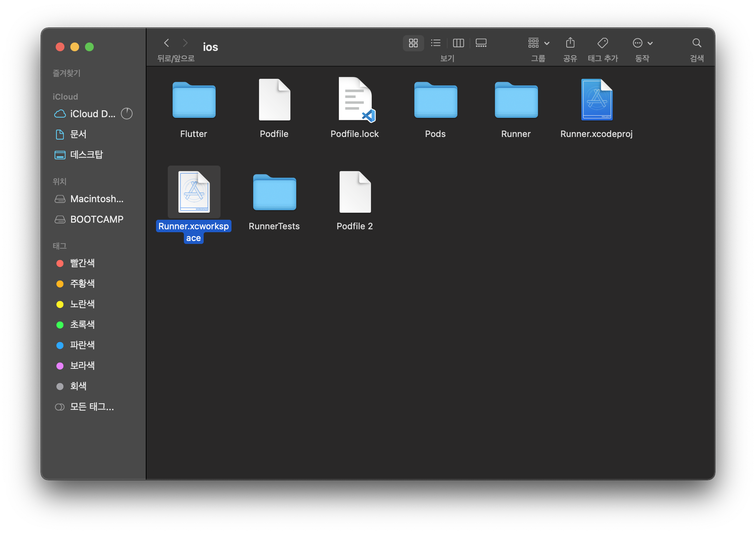Open iCloud Drive in sidebar
The height and width of the screenshot is (534, 756).
(x=85, y=114)
